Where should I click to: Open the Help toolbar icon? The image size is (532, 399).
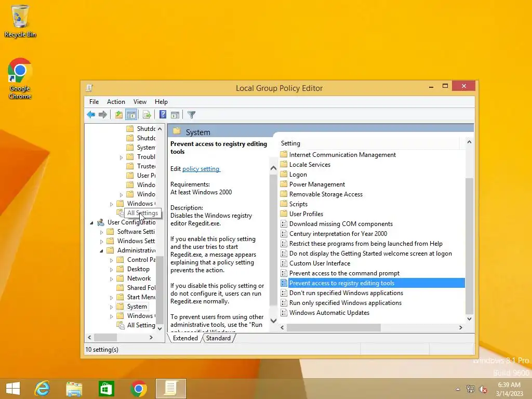[163, 115]
